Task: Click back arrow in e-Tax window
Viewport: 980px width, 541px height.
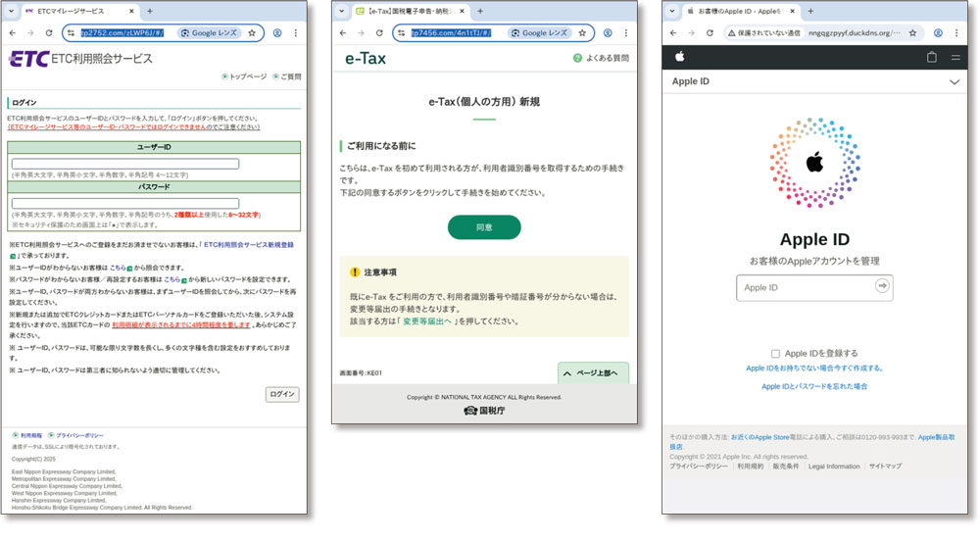Action: (342, 33)
